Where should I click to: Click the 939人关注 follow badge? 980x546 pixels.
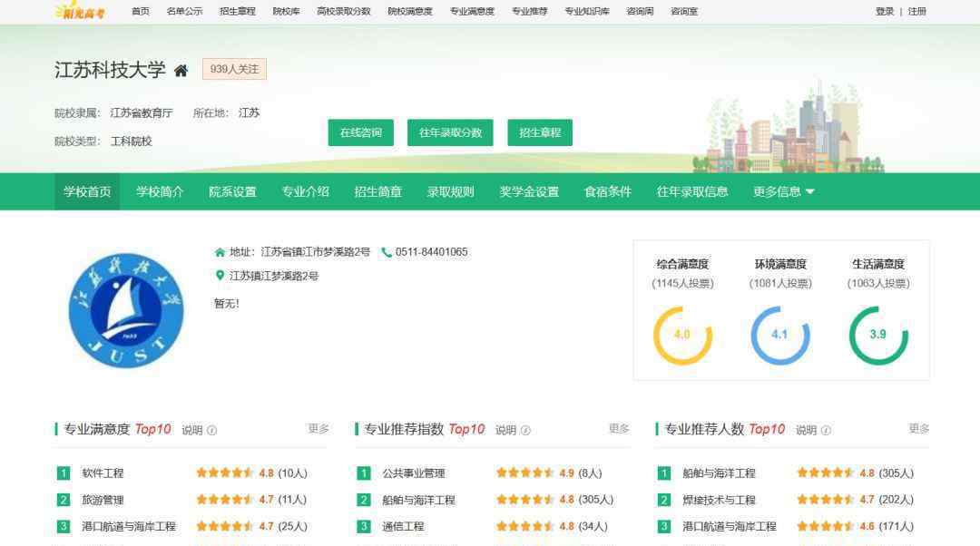click(234, 69)
